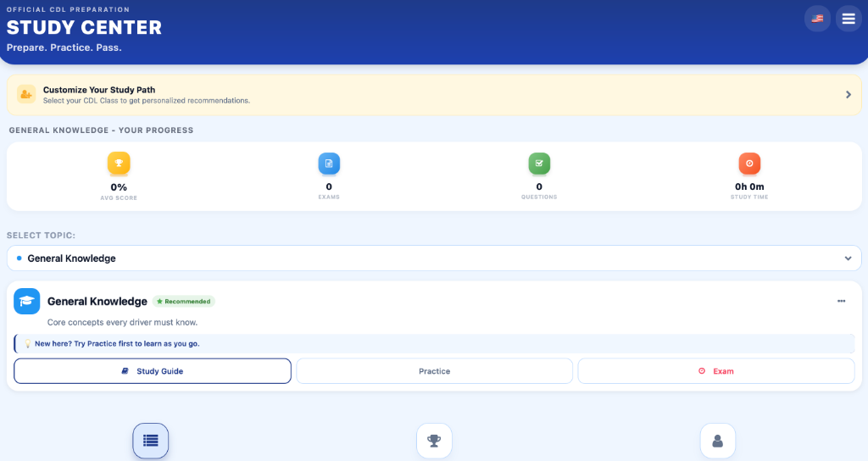Image resolution: width=868 pixels, height=461 pixels.
Task: Click 'Core concepts every driver must know.' text
Action: click(122, 322)
